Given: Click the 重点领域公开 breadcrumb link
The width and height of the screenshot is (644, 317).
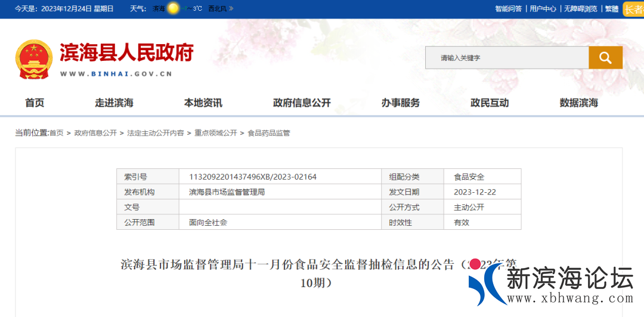Looking at the screenshot, I should tap(216, 133).
